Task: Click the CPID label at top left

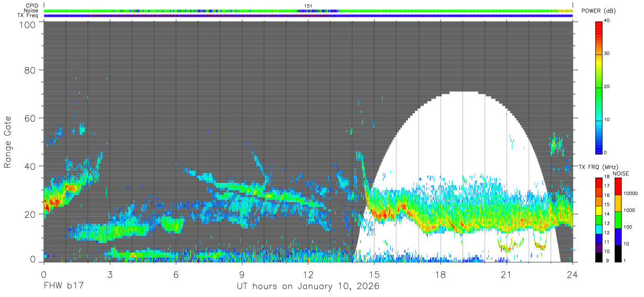Action: point(31,5)
